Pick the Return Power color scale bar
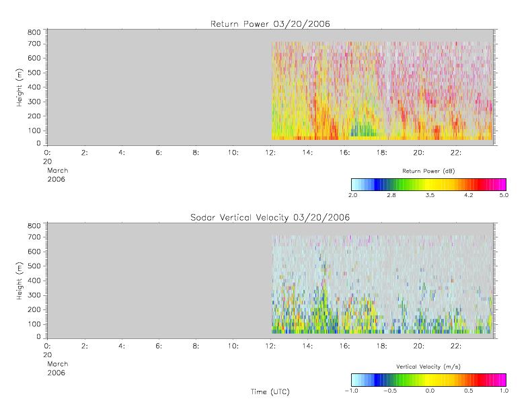 point(428,184)
